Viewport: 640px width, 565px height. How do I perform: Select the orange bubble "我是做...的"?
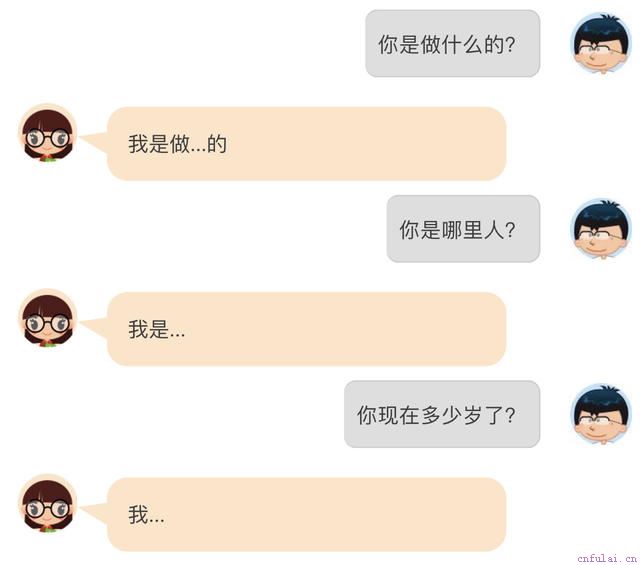pyautogui.click(x=307, y=144)
